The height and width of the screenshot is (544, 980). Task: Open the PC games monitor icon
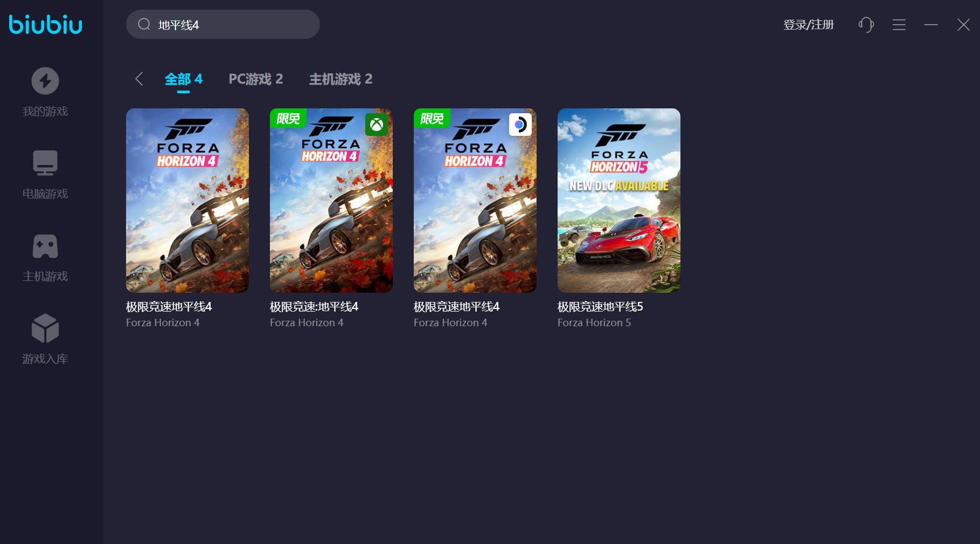(45, 163)
